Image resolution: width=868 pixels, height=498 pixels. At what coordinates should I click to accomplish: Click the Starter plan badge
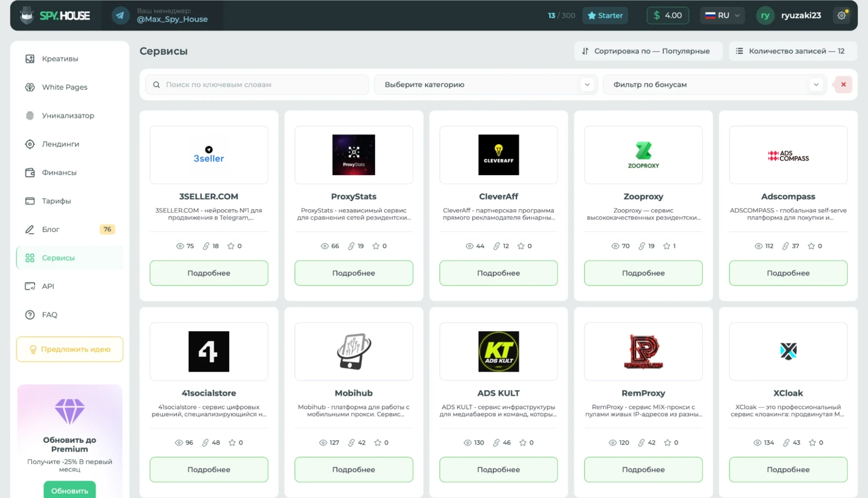605,15
